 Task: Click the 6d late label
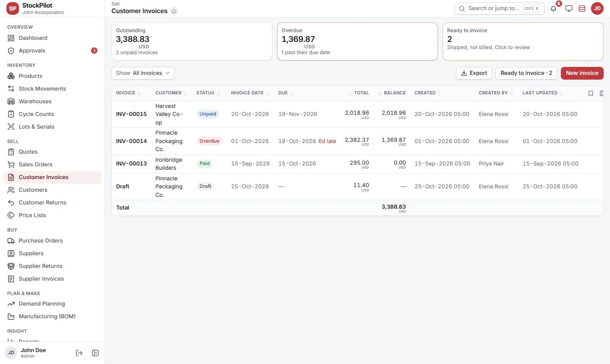pyautogui.click(x=327, y=141)
